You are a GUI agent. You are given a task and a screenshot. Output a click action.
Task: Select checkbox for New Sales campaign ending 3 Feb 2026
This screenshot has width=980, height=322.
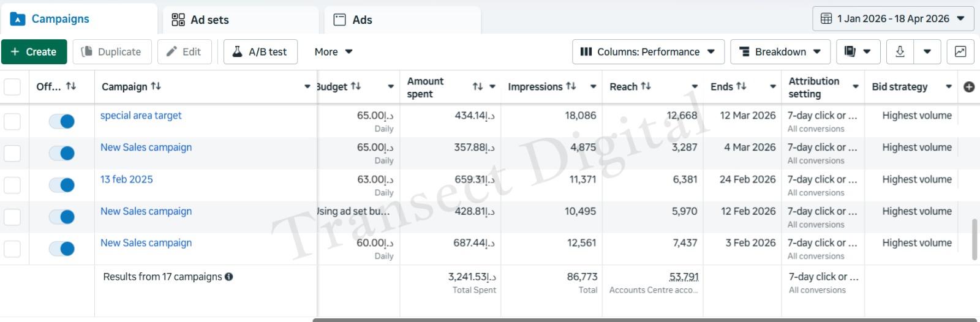12,249
